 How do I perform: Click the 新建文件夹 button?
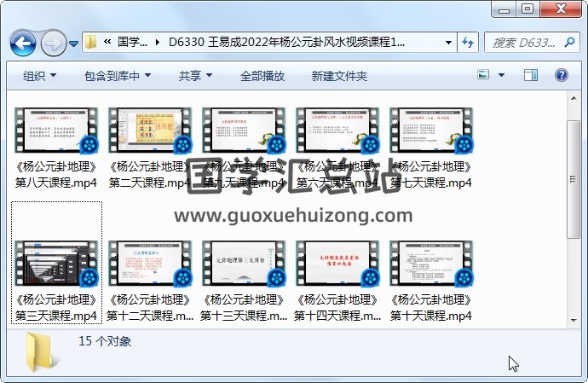(x=339, y=76)
